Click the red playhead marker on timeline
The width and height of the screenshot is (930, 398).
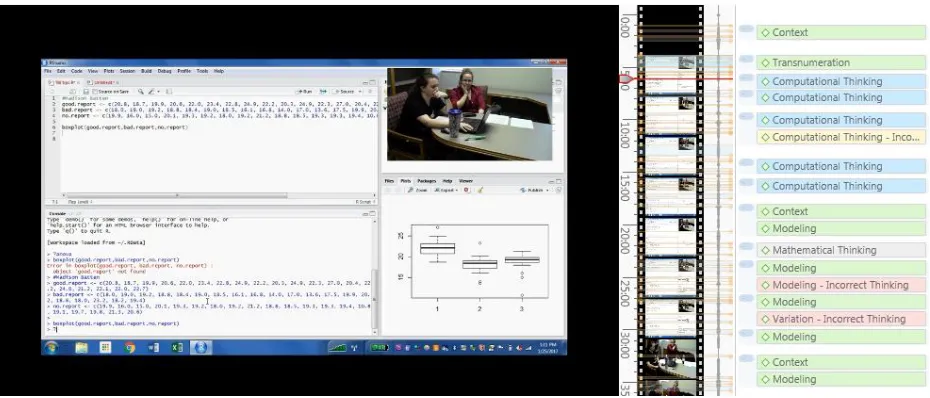(627, 78)
